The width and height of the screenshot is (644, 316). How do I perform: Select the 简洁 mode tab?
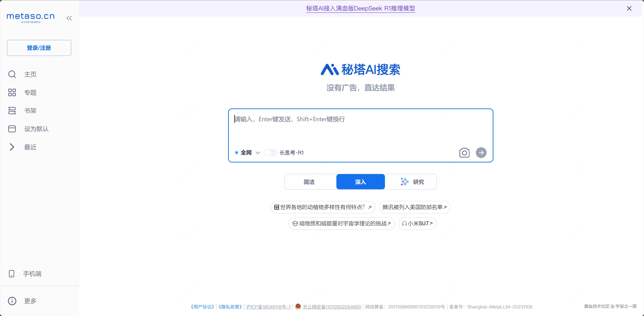click(x=309, y=182)
